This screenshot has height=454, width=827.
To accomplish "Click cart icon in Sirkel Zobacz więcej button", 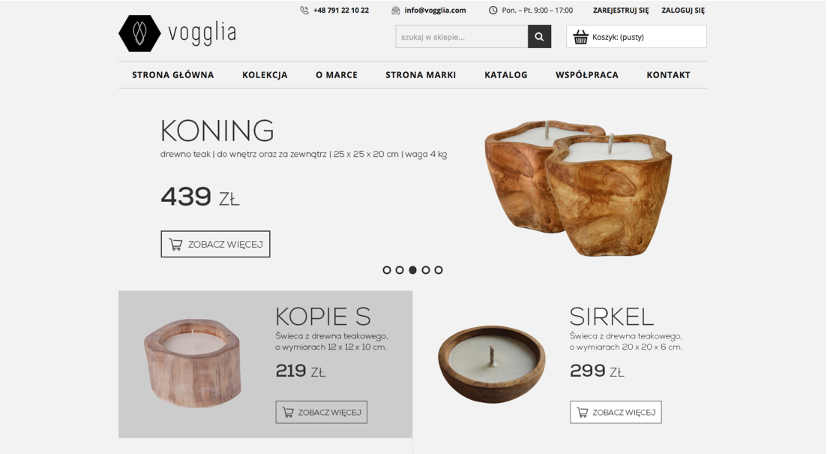I will 582,412.
